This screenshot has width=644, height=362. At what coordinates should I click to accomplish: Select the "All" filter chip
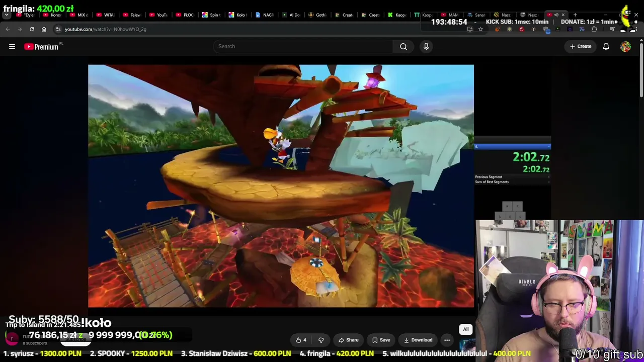pyautogui.click(x=466, y=330)
